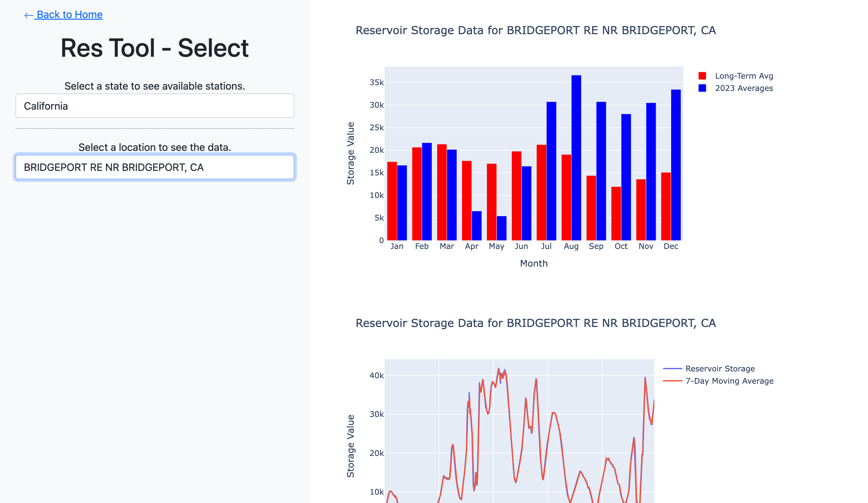Open the BRIDGEPORT RE NR BRIDGEPORT location dropdown
868x503 pixels.
(155, 167)
